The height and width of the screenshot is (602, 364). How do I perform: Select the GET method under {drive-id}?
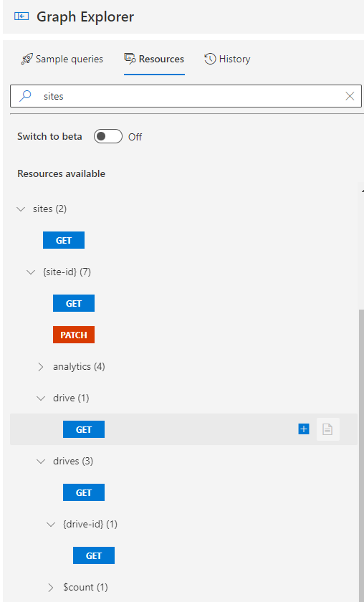(94, 555)
